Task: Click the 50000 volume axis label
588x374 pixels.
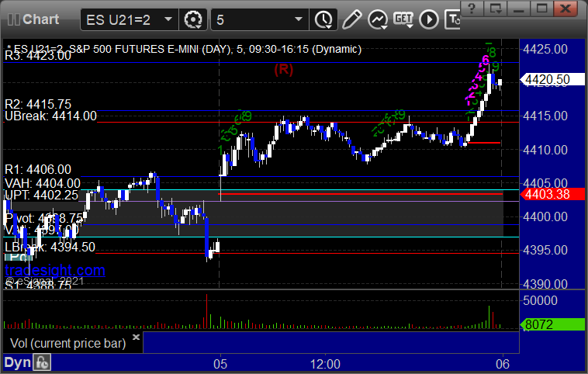Action: pos(540,300)
